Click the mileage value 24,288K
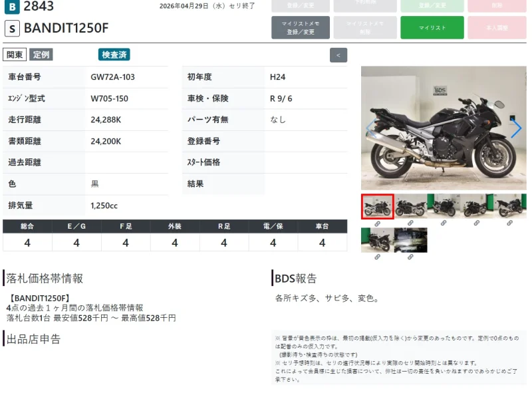Screen dimensions: 532x399 (x=106, y=120)
